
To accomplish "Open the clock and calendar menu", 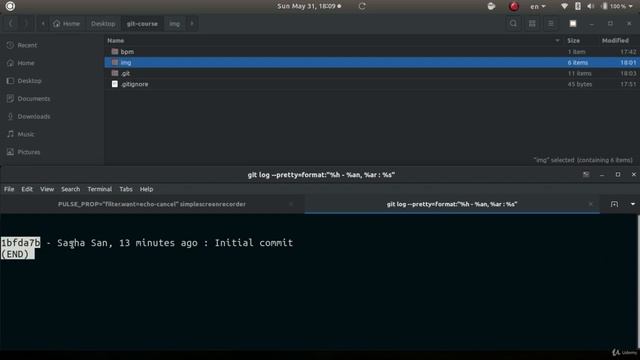I will 309,6.
